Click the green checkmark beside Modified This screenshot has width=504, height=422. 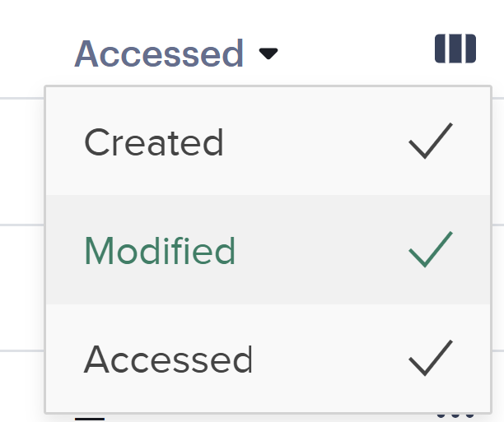coord(430,250)
